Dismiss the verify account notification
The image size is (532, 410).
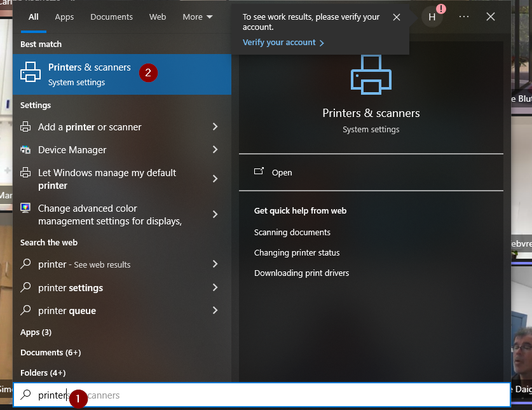397,17
